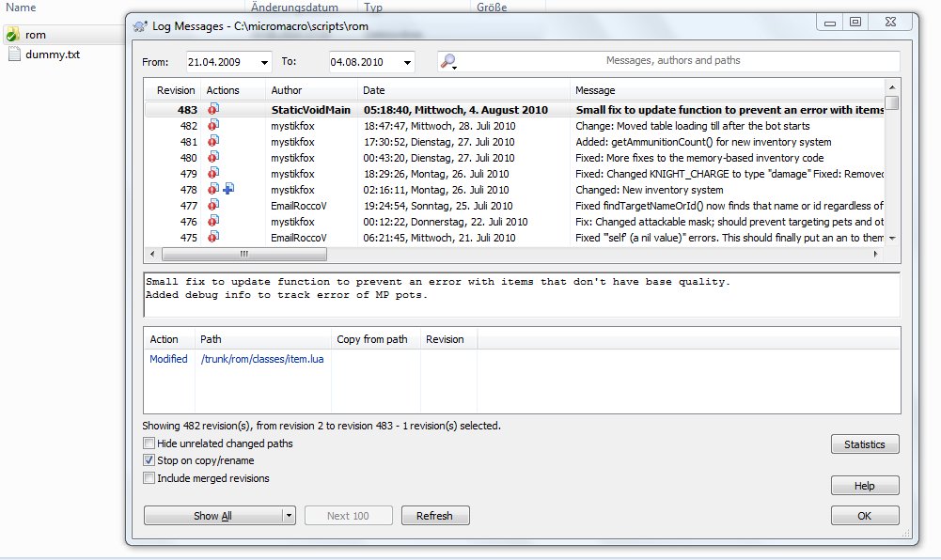Tick Include merged revisions checkbox

[149, 478]
